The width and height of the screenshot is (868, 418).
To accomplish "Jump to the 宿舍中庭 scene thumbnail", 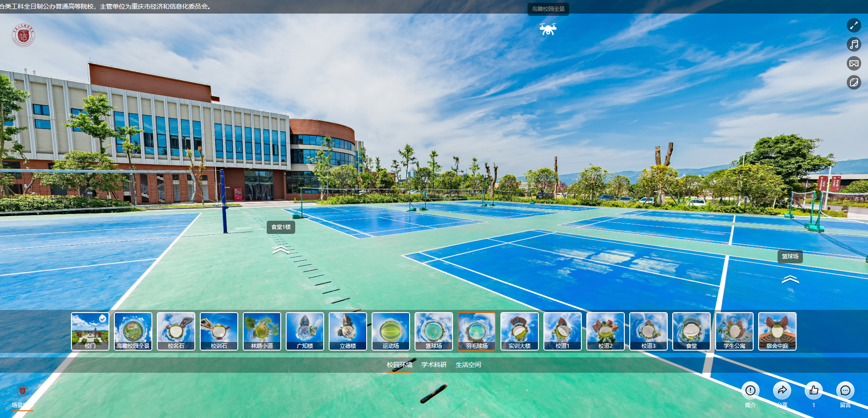I will coord(777,331).
